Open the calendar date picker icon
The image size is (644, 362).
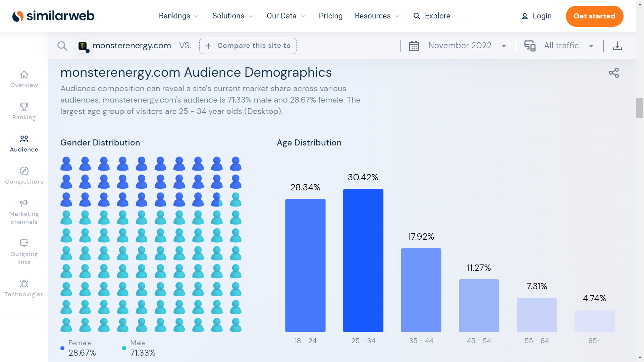click(414, 46)
